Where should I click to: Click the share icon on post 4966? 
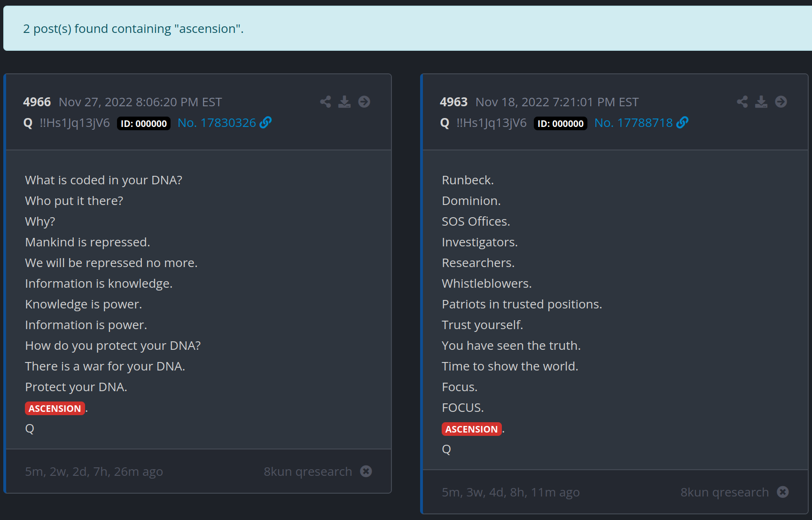click(325, 102)
